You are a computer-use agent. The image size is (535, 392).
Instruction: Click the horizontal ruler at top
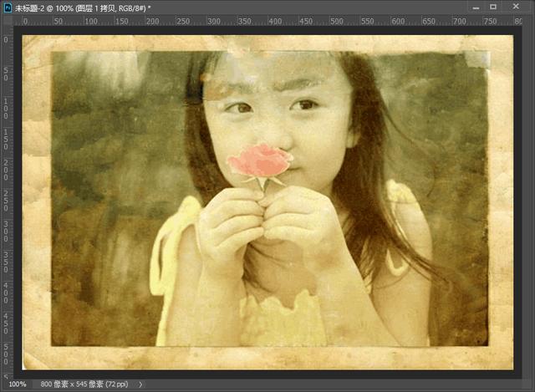tap(267, 21)
